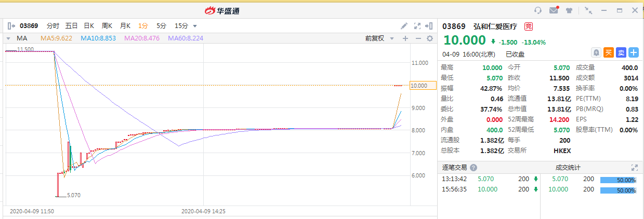Open customer service headset icon
Viewport: 644px width, 219px height.
point(538,10)
